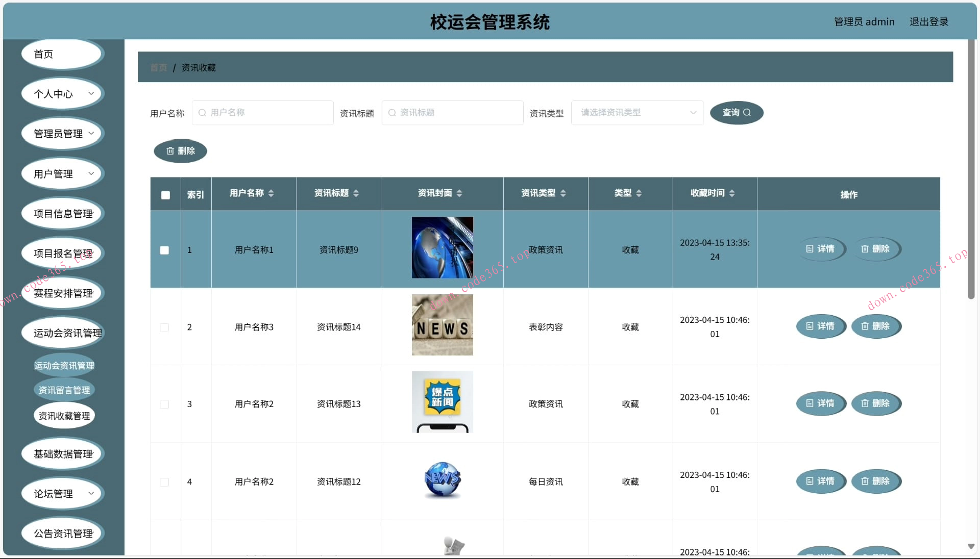The width and height of the screenshot is (980, 559).
Task: Sort the 资讯类型 column using its arrows
Action: tap(563, 193)
